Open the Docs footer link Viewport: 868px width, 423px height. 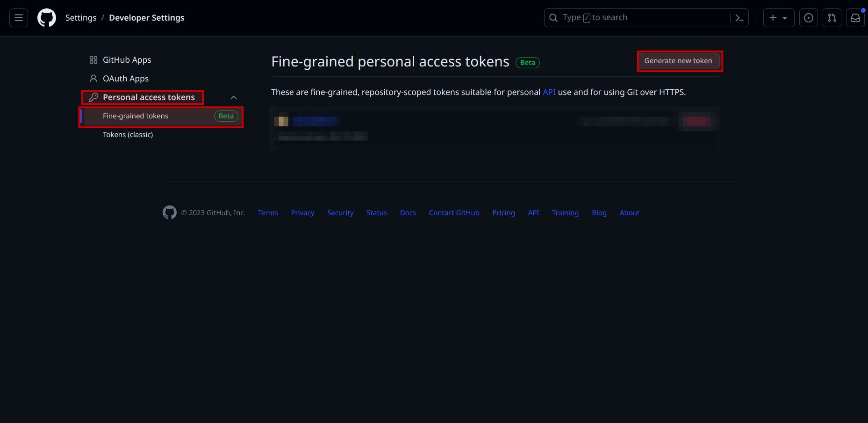(x=408, y=213)
